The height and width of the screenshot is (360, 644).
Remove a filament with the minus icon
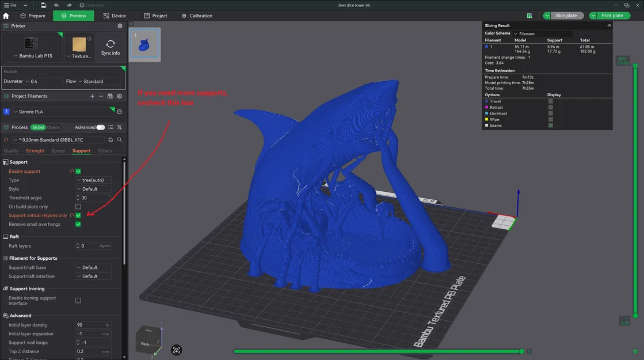pos(101,96)
